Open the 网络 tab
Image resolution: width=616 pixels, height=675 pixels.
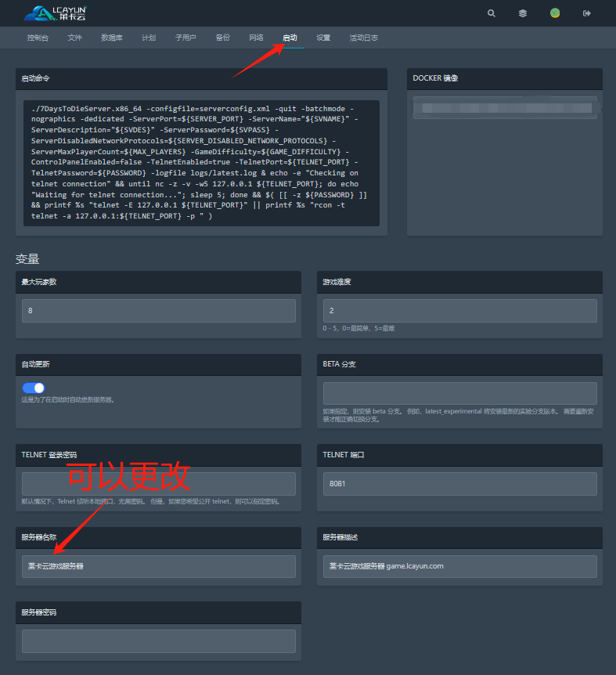coord(257,38)
